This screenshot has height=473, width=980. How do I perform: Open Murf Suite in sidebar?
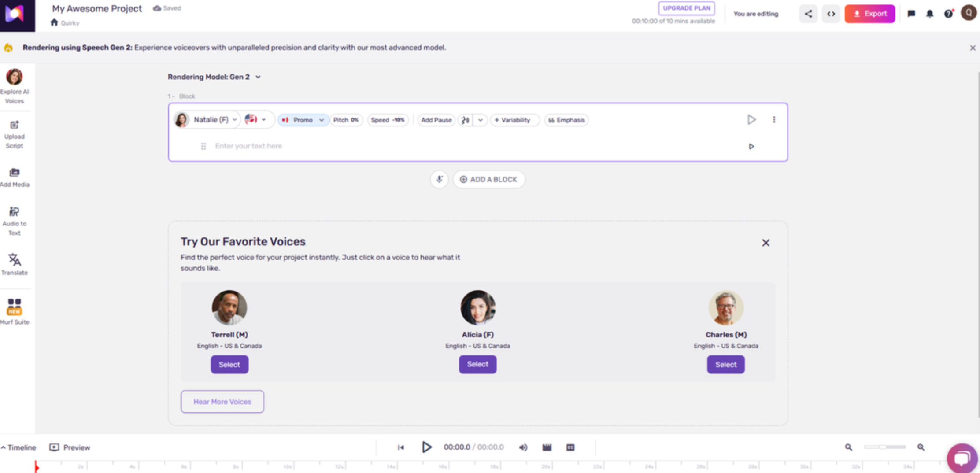(15, 312)
